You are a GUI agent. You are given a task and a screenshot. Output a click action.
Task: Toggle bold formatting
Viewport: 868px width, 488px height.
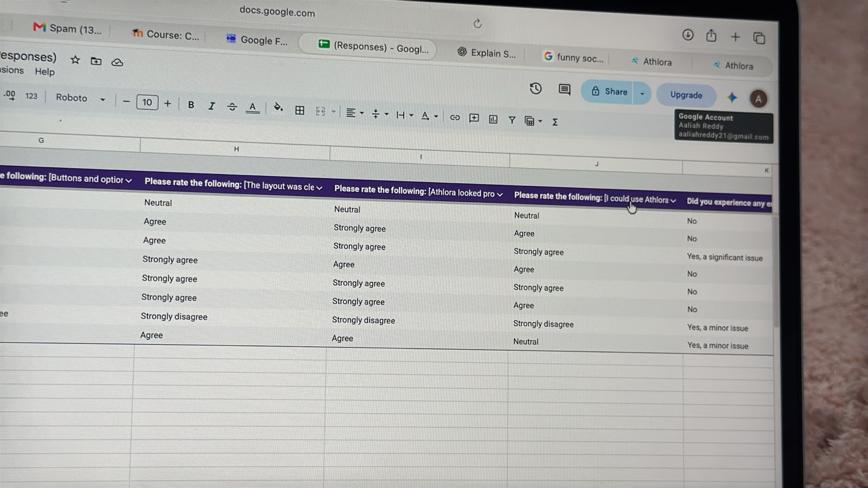pyautogui.click(x=191, y=105)
